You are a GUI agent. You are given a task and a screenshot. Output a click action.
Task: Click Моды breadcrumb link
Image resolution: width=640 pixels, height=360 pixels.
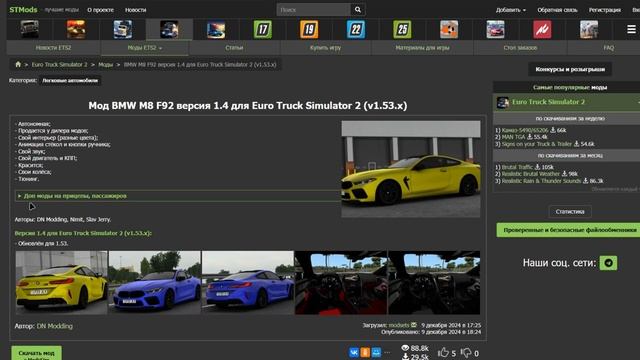click(x=105, y=64)
